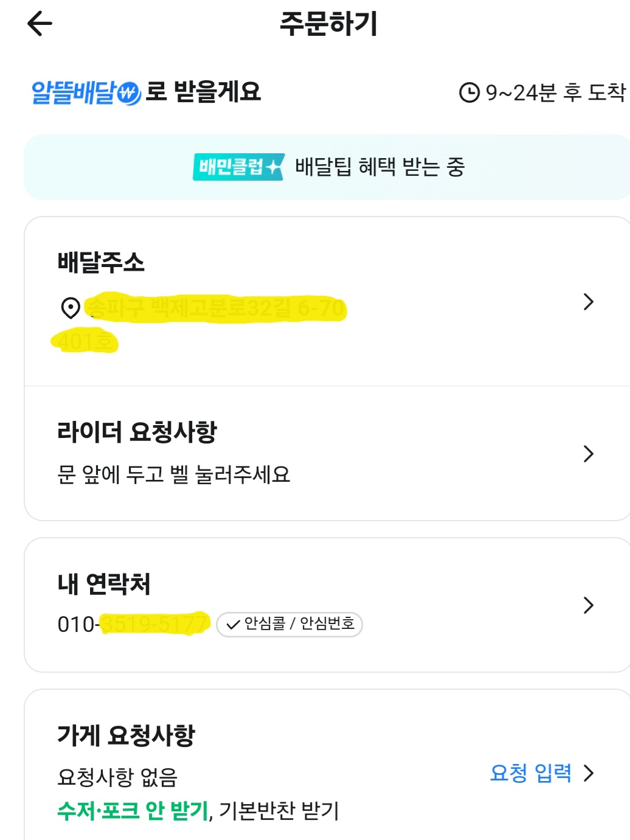The image size is (630, 840).
Task: Toggle the 기본반찬 받기 option
Action: pyautogui.click(x=279, y=811)
